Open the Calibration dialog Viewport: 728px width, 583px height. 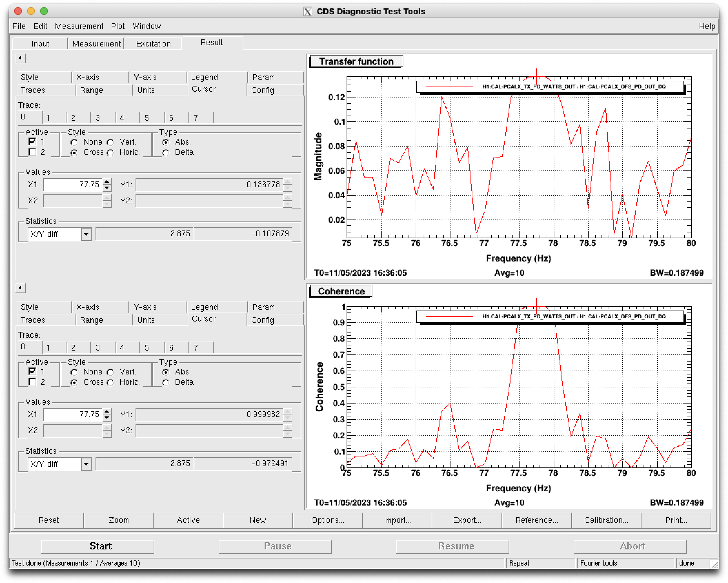pyautogui.click(x=606, y=520)
